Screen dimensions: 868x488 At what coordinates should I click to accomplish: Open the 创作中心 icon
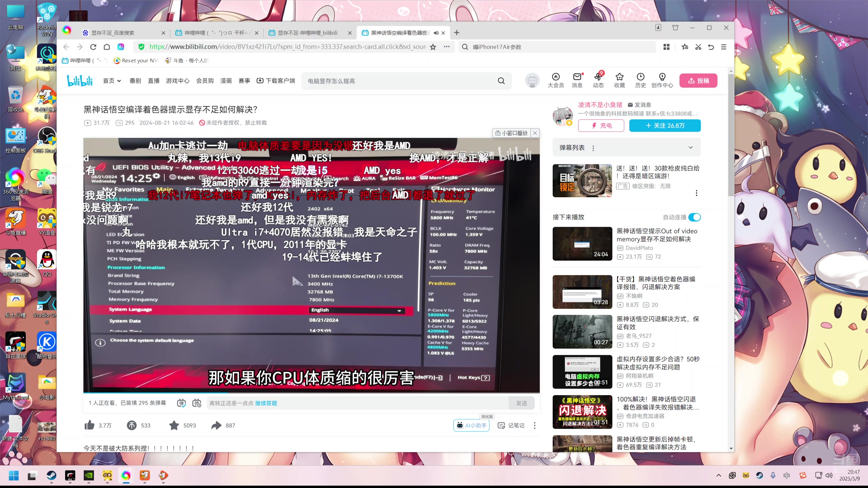[x=662, y=81]
